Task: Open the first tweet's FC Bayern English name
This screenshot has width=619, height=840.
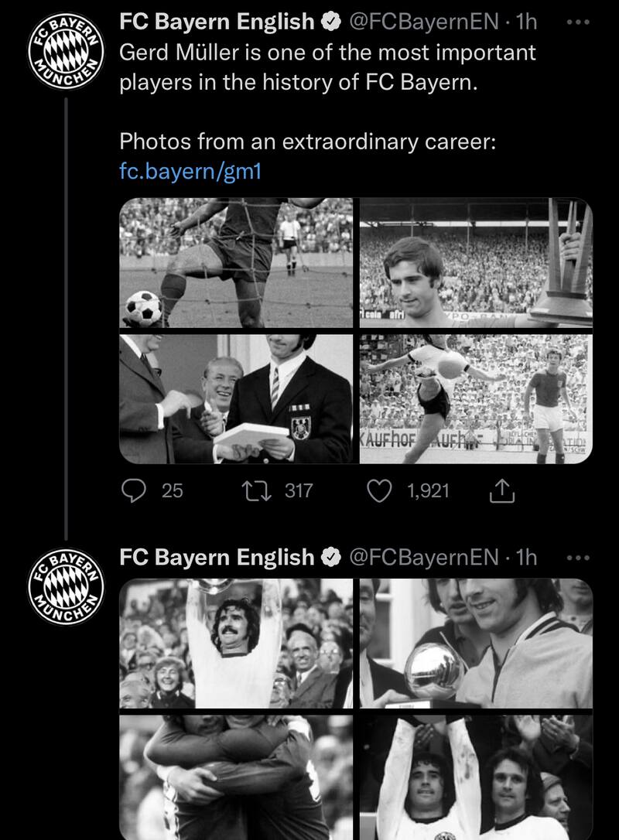Action: pyautogui.click(x=217, y=22)
